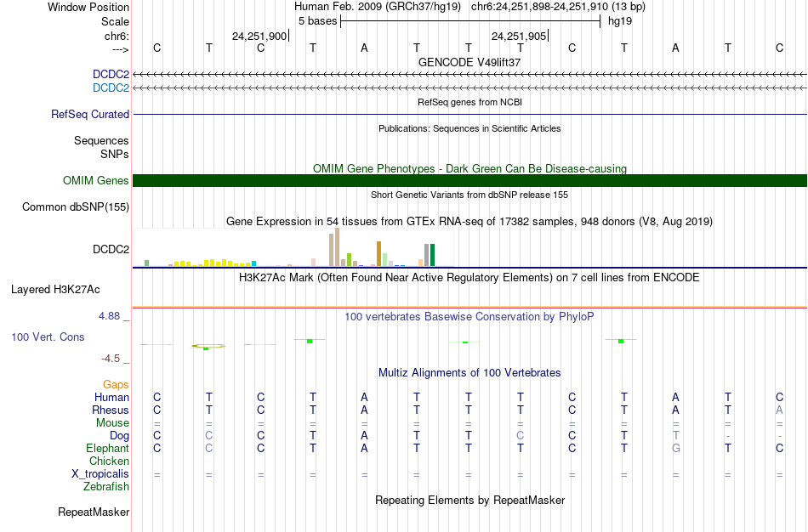Viewport: 808px width, 532px height.
Task: Click the Sequences track label
Action: coord(101,140)
